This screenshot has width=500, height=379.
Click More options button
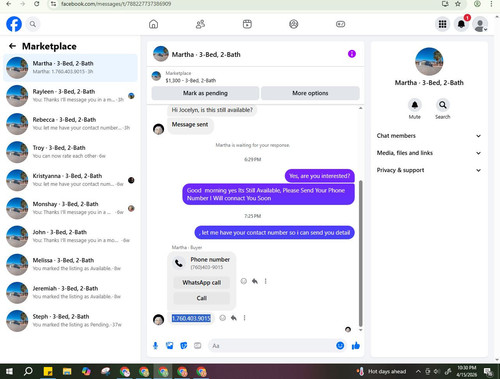point(310,93)
